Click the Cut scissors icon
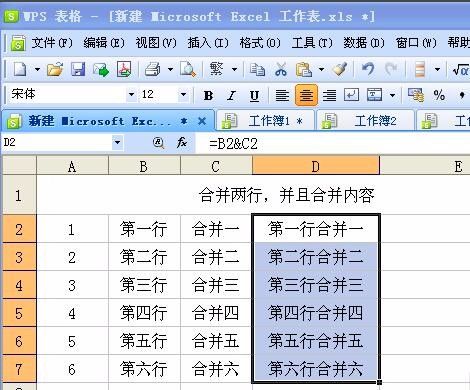470x390 pixels. 281,69
